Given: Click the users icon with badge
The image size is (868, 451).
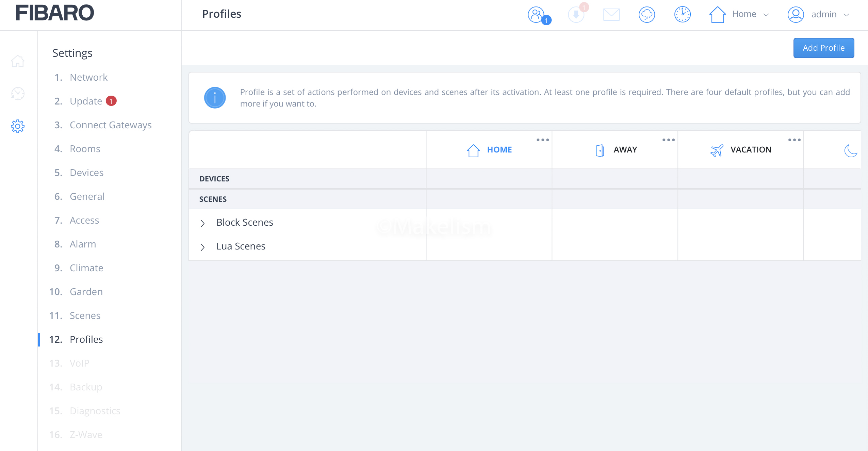Looking at the screenshot, I should tap(537, 15).
